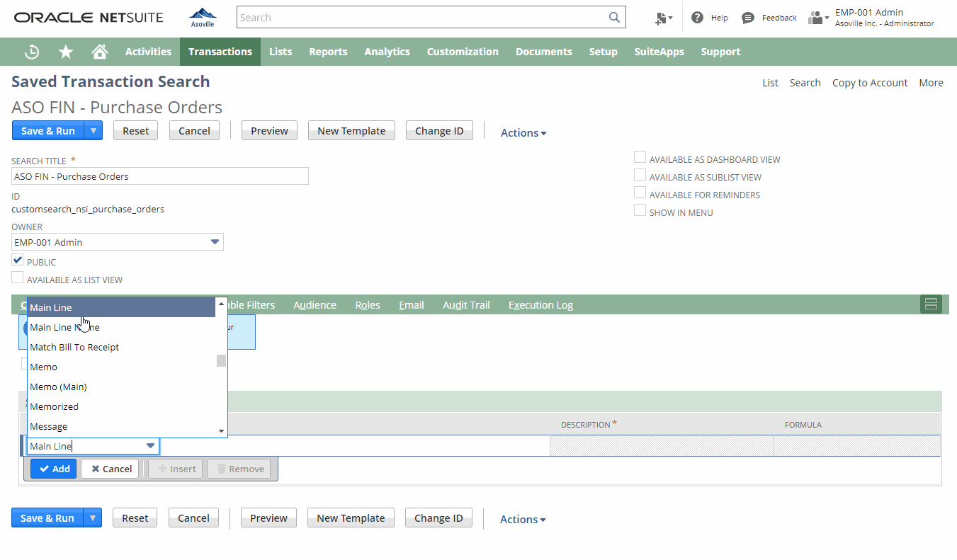Open the More link
957x560 pixels.
[931, 83]
